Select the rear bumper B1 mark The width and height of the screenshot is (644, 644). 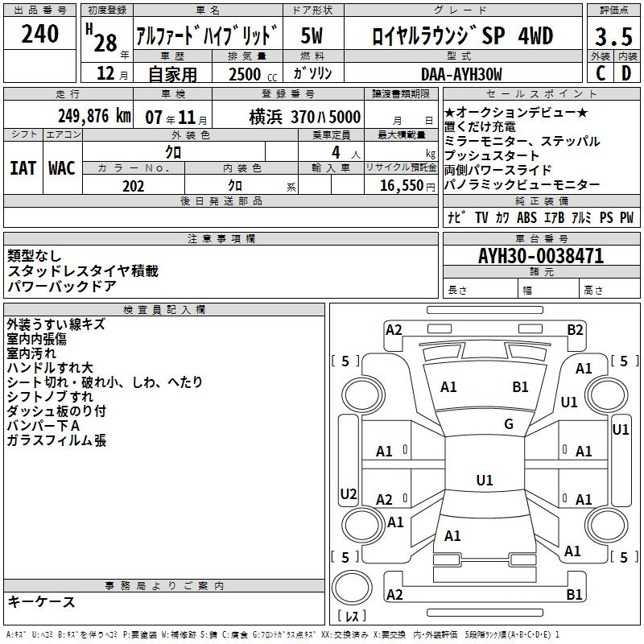pos(574,594)
